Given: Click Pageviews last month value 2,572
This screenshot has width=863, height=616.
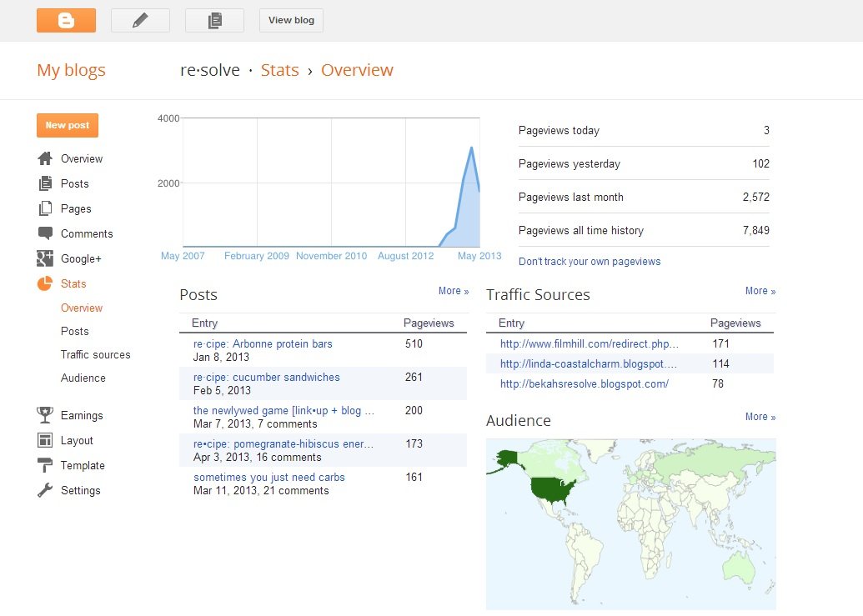Looking at the screenshot, I should click(x=755, y=197).
